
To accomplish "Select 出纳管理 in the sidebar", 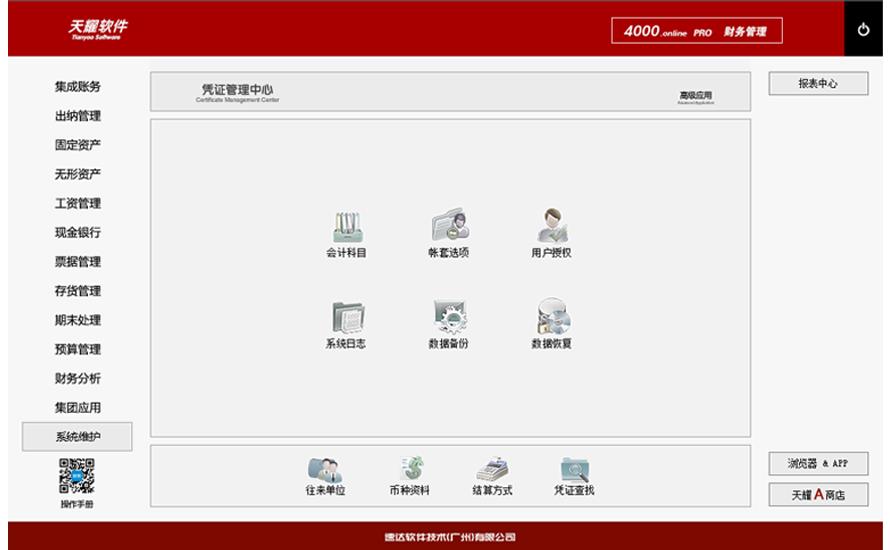I will click(x=77, y=116).
